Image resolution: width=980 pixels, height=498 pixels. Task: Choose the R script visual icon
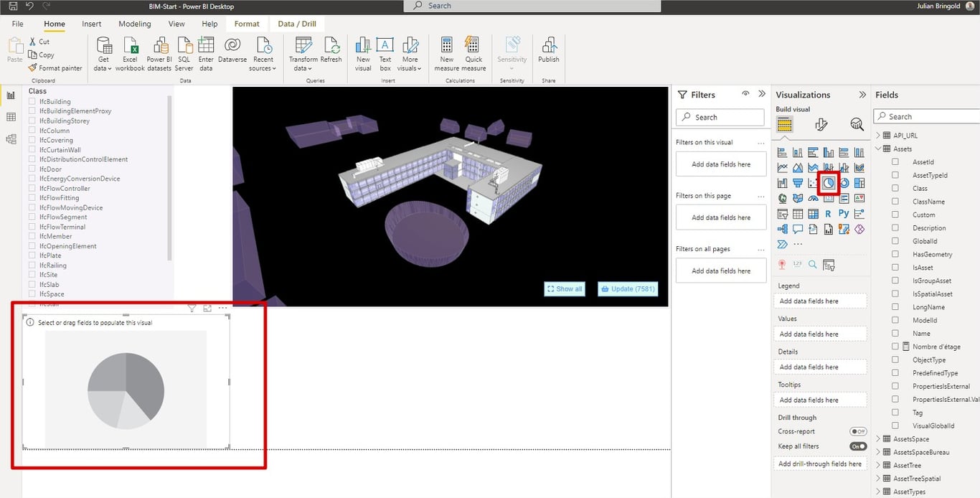coord(829,214)
